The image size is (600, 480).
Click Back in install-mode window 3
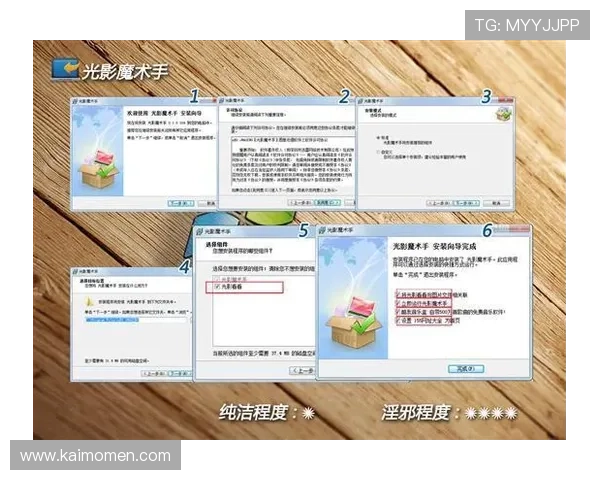439,203
